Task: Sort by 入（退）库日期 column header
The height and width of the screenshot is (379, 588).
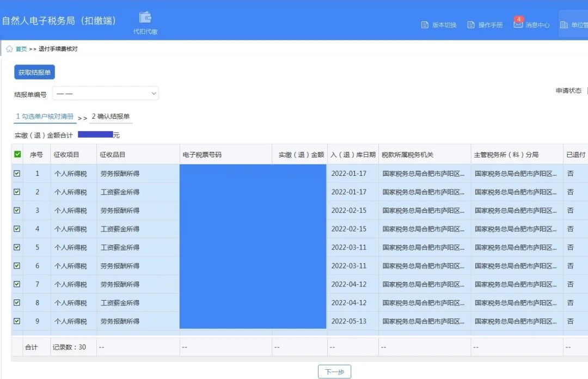Action: (353, 155)
